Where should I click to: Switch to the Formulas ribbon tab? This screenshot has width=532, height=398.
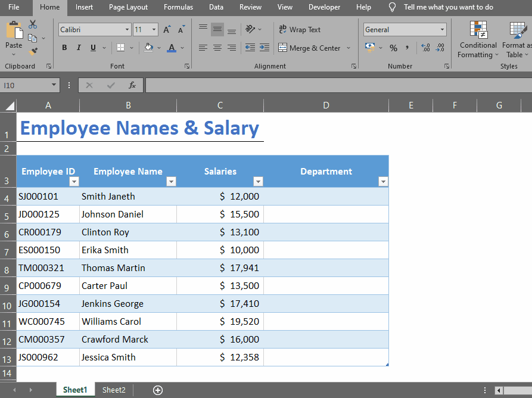(178, 7)
